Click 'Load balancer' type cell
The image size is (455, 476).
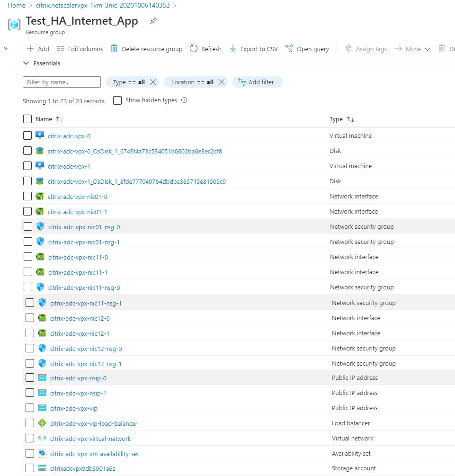point(351,423)
